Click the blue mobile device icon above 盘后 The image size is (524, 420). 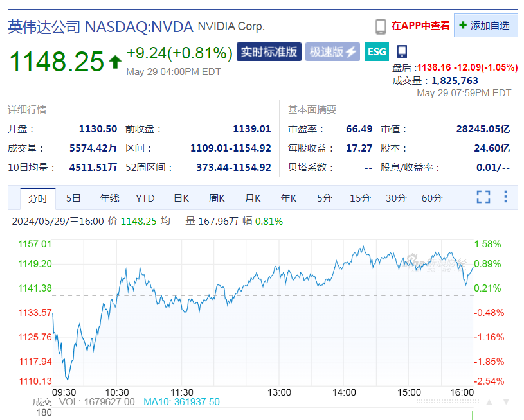402,53
